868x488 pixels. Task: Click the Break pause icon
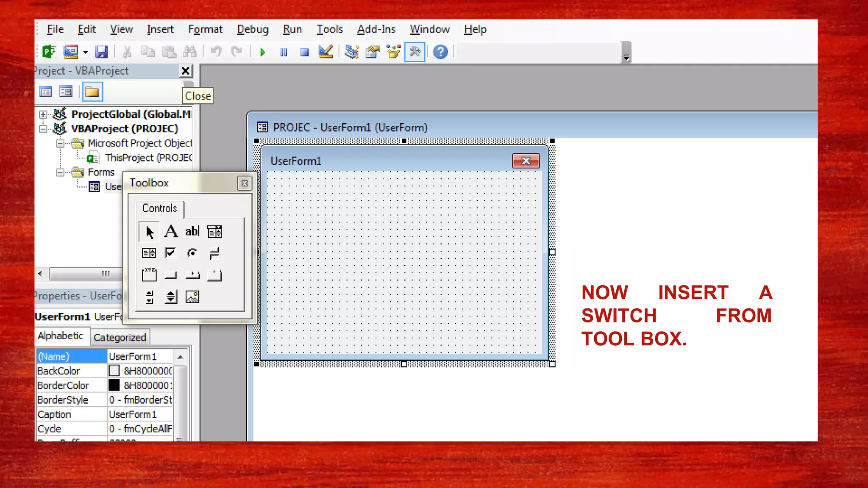[284, 53]
